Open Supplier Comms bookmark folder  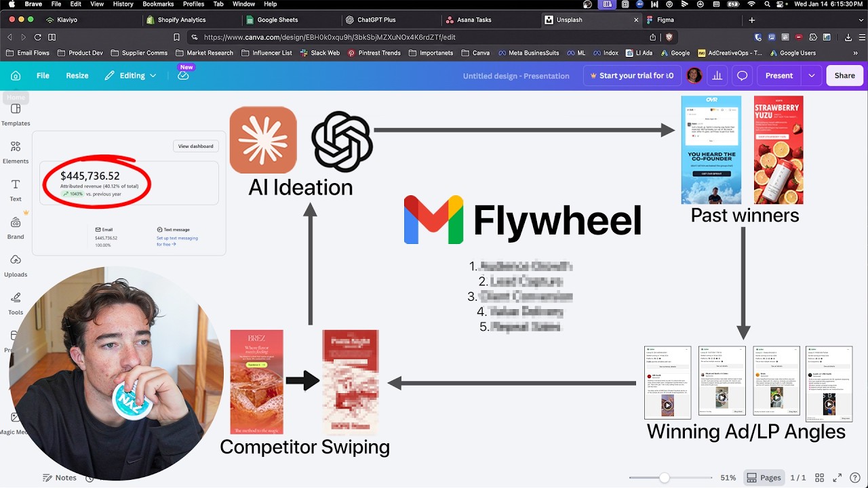[140, 53]
